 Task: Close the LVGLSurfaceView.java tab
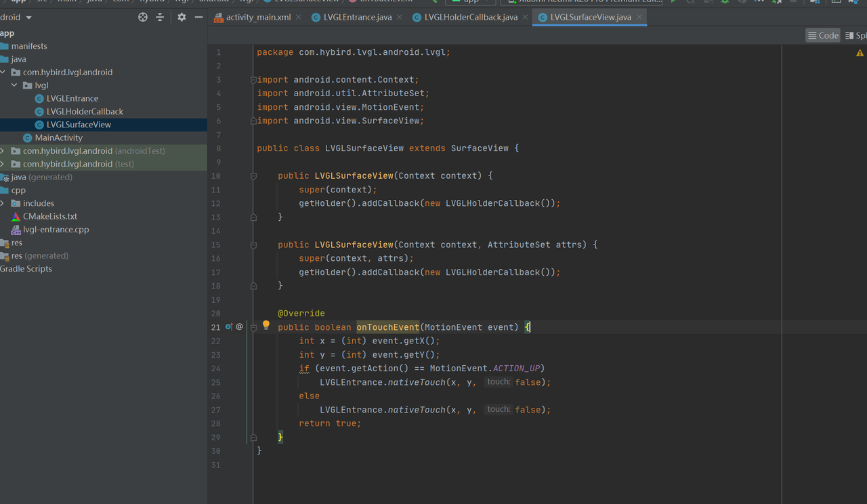[x=639, y=17]
